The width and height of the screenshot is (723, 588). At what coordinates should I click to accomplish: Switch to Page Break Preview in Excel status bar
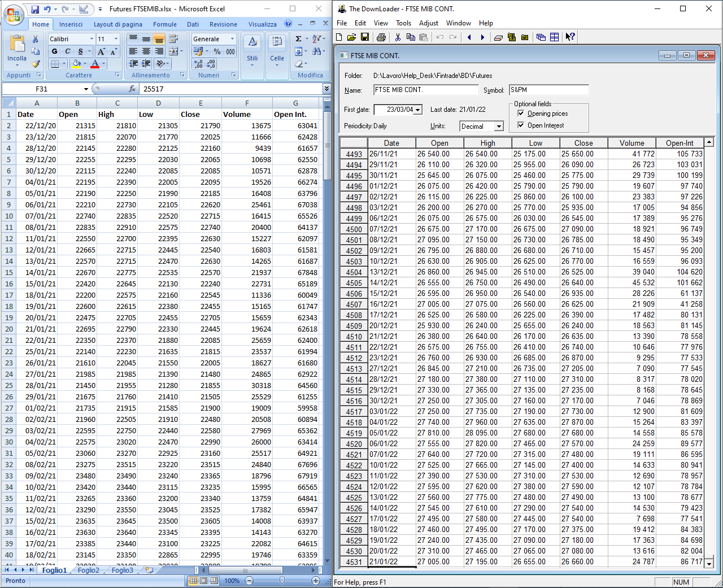[214, 581]
